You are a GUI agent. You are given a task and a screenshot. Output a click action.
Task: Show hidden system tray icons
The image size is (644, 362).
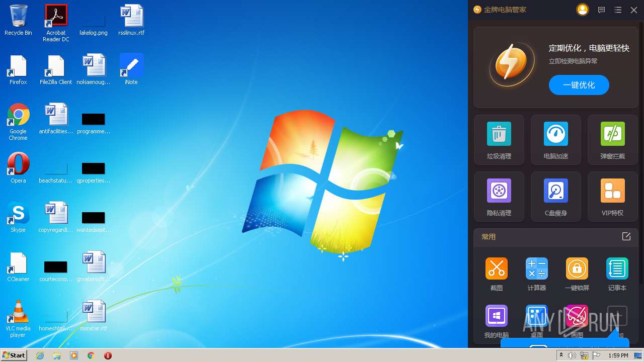(x=561, y=355)
